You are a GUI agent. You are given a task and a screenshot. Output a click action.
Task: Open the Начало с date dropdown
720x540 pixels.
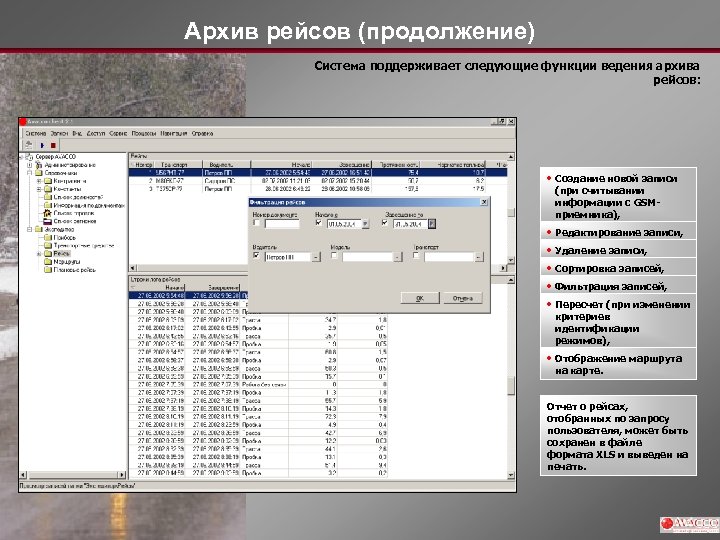click(366, 224)
